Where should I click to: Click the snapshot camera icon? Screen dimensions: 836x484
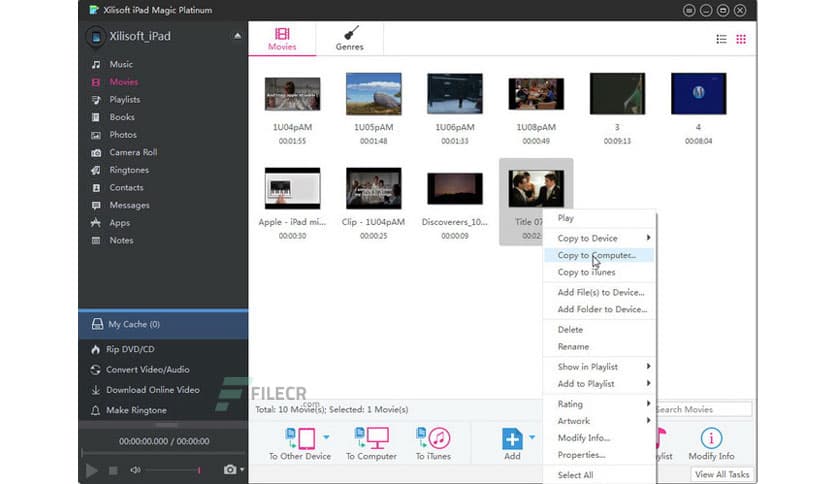coord(230,470)
